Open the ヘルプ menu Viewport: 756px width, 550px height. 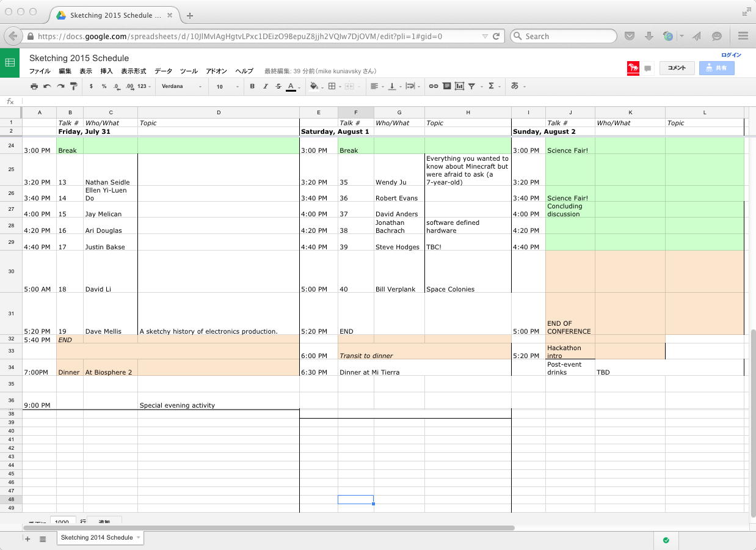click(244, 71)
